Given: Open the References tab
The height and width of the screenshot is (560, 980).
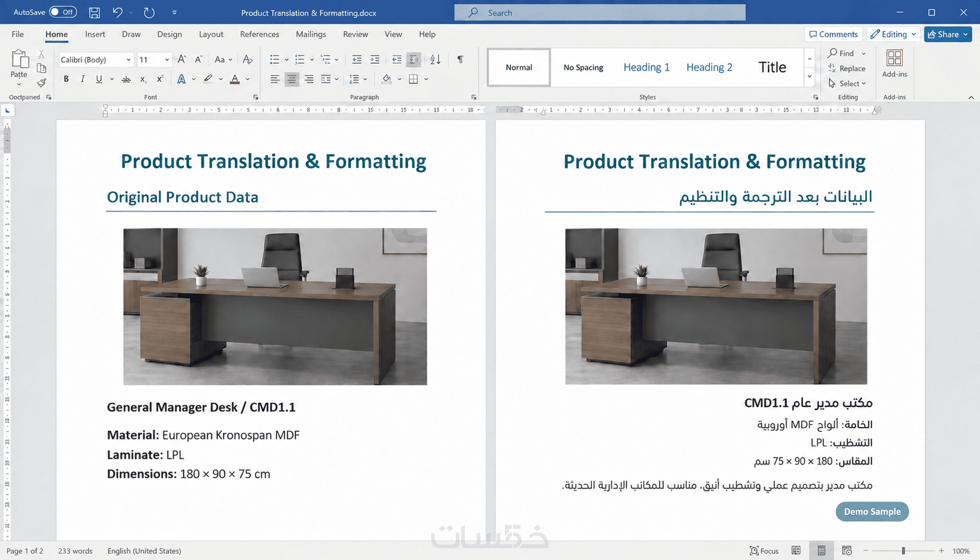Looking at the screenshot, I should coord(259,34).
